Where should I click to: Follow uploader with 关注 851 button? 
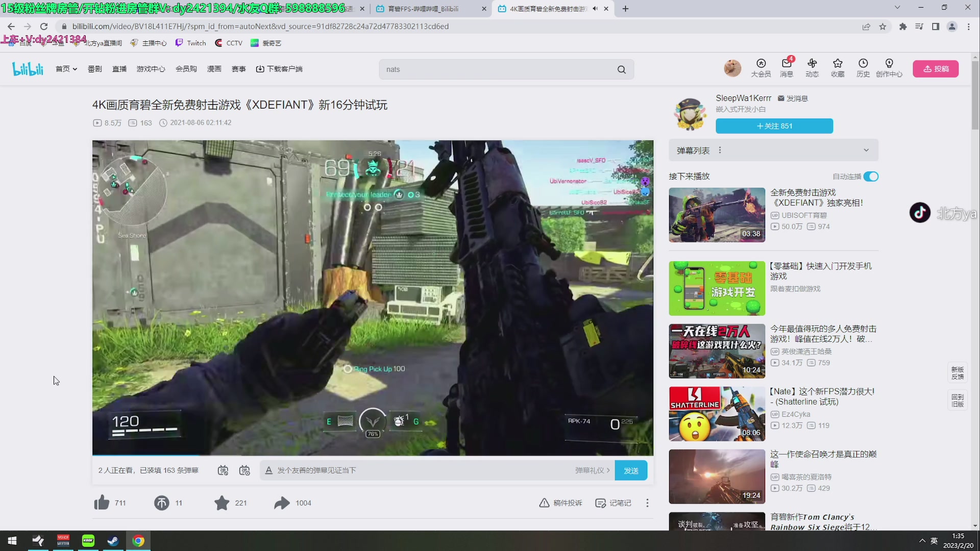tap(774, 126)
